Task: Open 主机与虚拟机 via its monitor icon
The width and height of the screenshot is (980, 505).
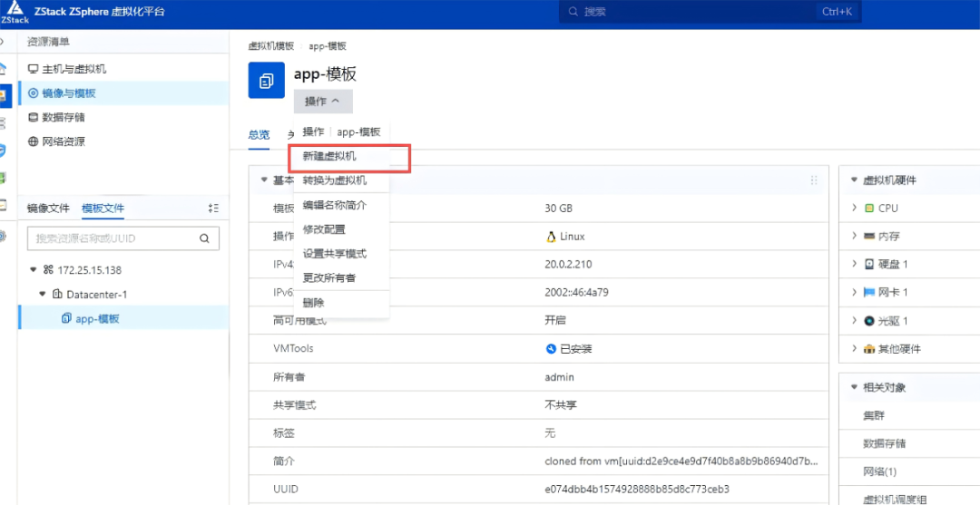Action: 34,69
